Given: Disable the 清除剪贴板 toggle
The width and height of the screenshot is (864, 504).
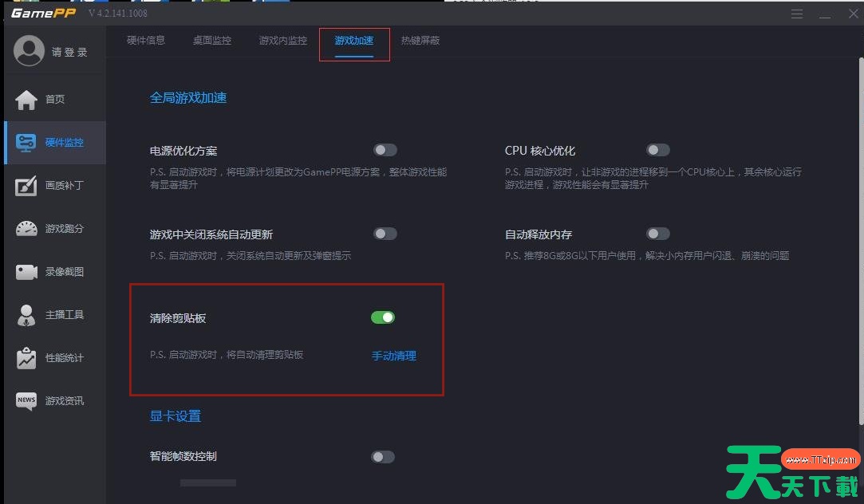Looking at the screenshot, I should tap(383, 317).
